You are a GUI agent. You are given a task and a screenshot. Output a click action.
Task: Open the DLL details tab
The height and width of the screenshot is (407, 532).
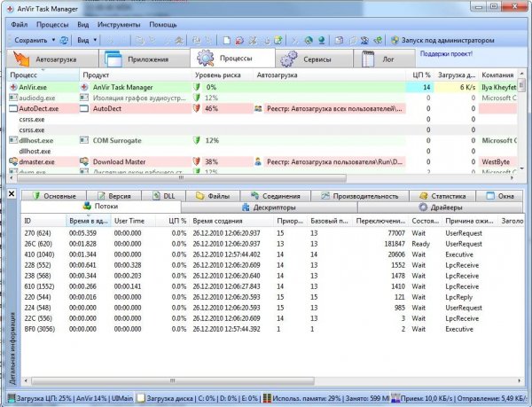click(x=163, y=196)
